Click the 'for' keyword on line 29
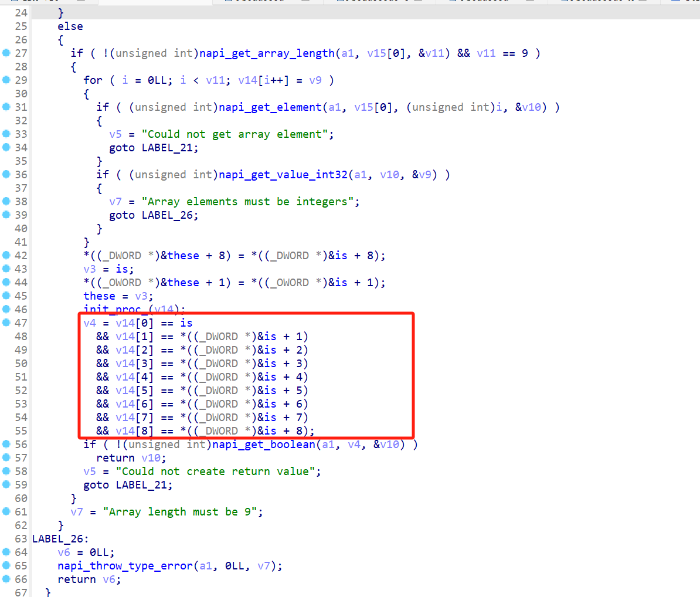The image size is (700, 597). pos(93,80)
